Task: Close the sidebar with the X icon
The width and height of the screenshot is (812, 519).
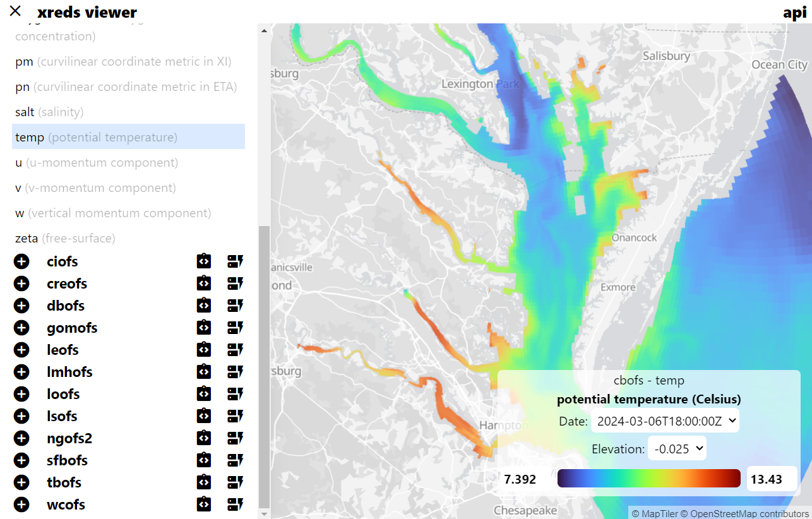Action: click(15, 11)
